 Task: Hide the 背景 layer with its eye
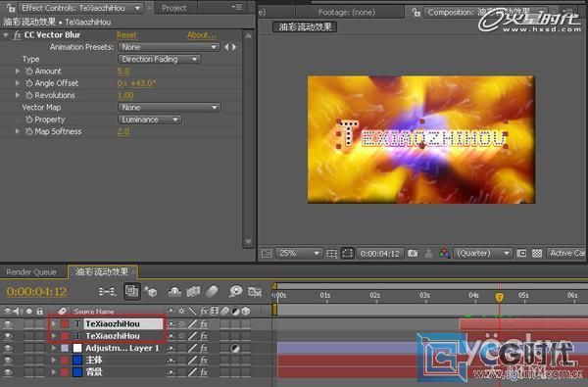pos(8,372)
